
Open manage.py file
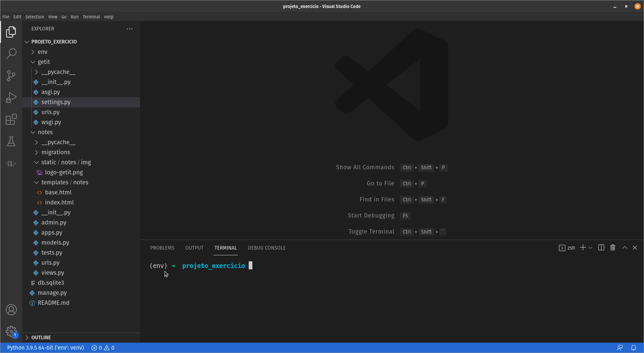[81, 293]
